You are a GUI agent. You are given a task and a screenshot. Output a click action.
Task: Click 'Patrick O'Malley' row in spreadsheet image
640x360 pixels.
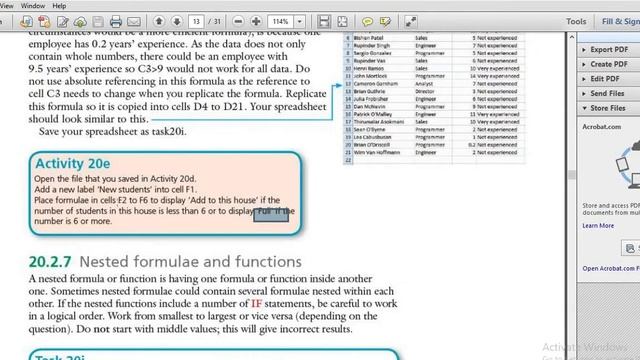point(435,114)
